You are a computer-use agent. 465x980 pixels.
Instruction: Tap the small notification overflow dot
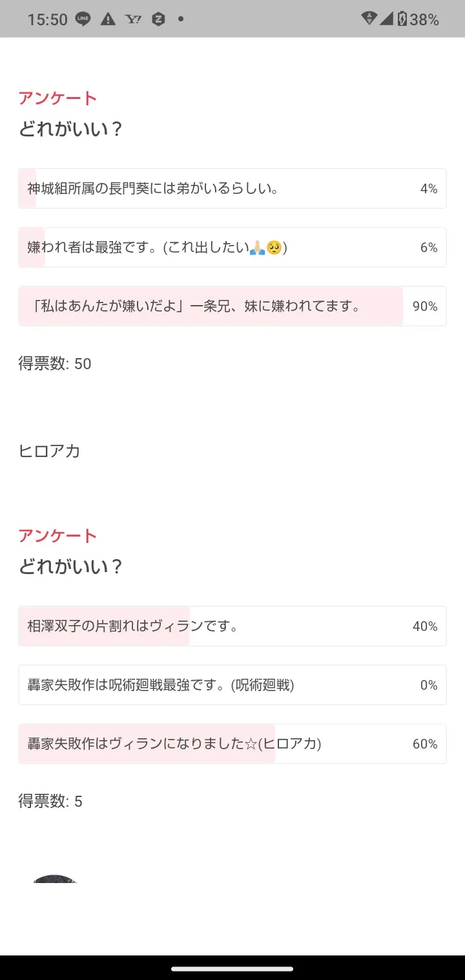[x=181, y=19]
